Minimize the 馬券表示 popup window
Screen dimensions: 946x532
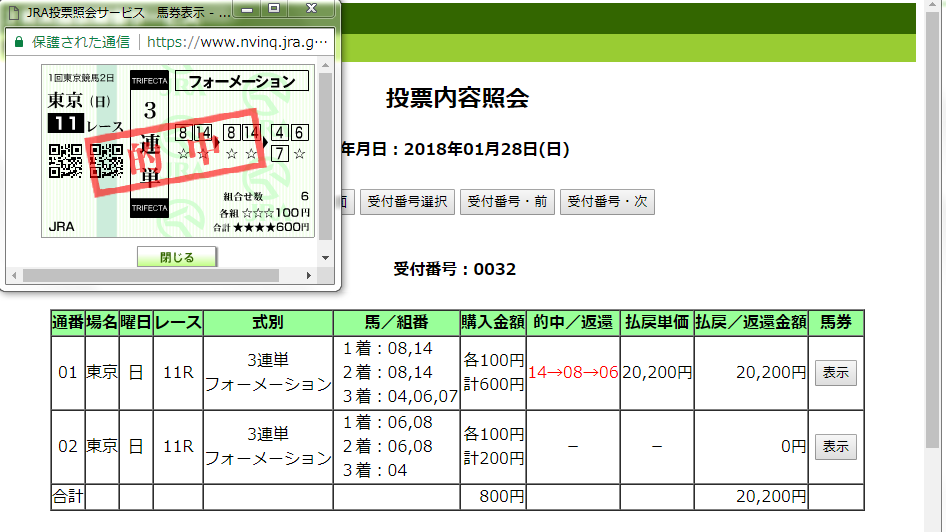pyautogui.click(x=247, y=10)
